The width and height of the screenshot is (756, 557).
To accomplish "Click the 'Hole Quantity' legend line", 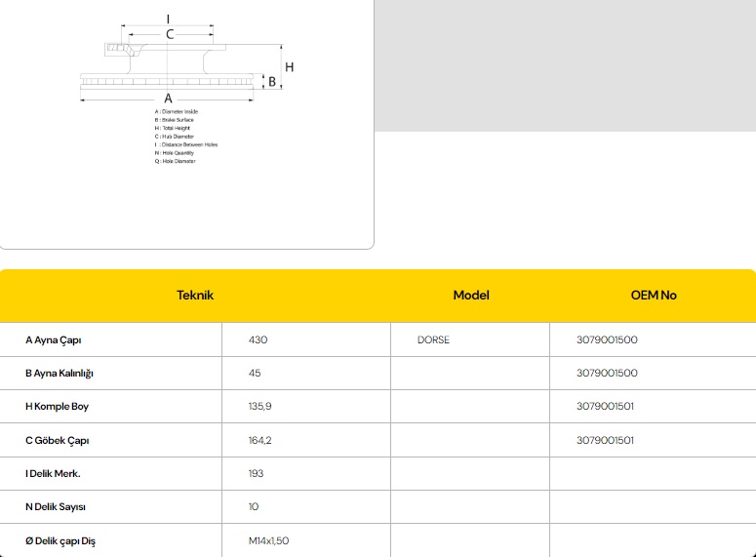I will (x=174, y=153).
